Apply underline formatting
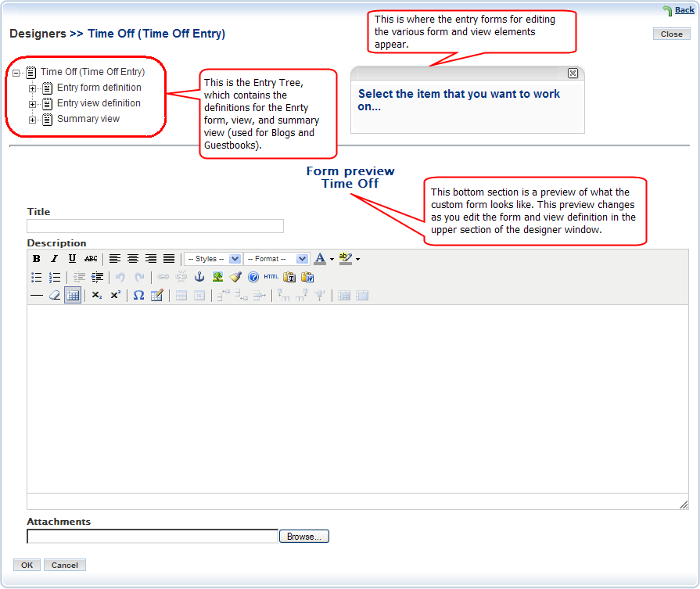This screenshot has width=700, height=589. pyautogui.click(x=72, y=259)
